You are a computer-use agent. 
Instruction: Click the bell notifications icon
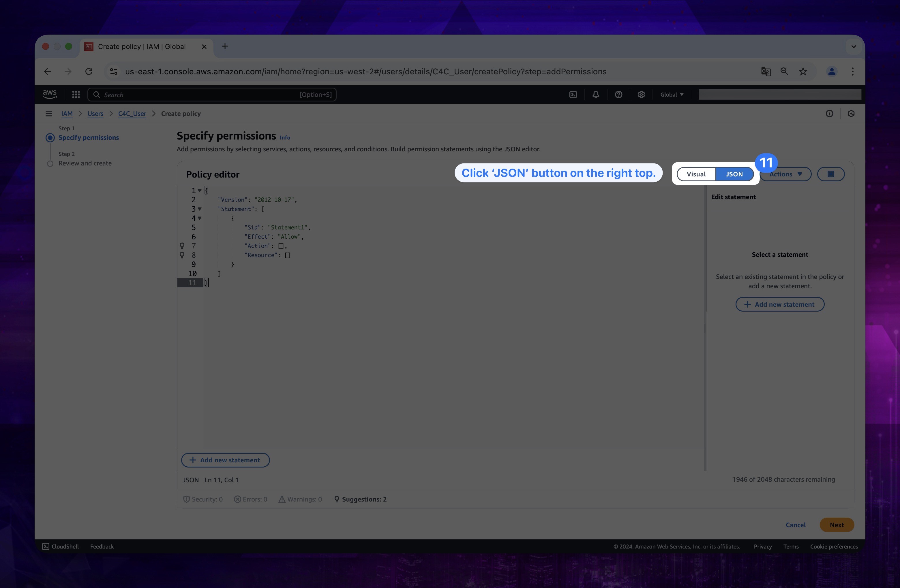pyautogui.click(x=595, y=95)
